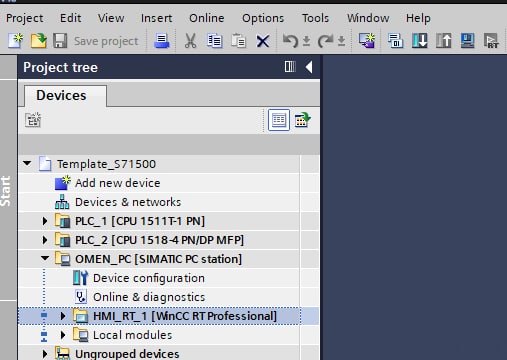The image size is (507, 360).
Task: Click the Compile icon in toolbar
Action: pyautogui.click(x=395, y=41)
